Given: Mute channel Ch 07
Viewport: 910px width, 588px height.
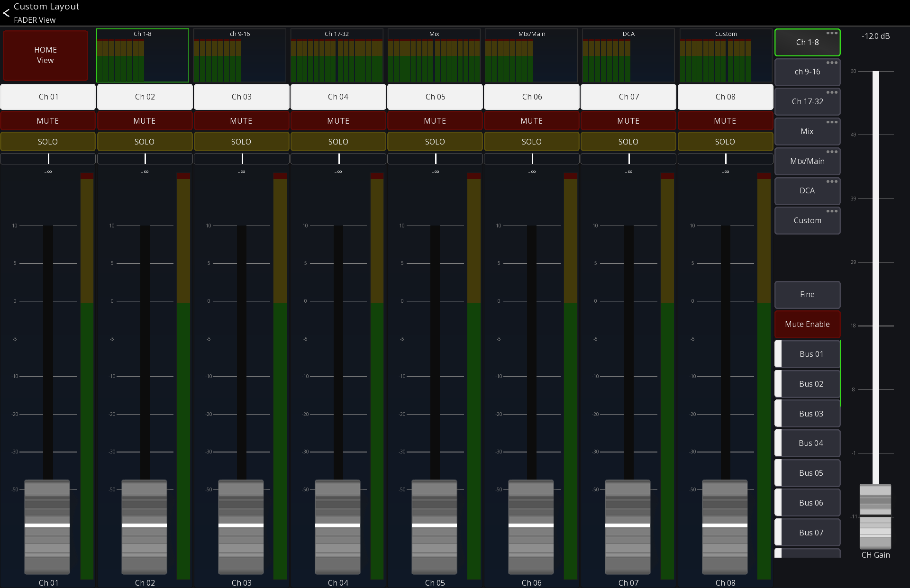Looking at the screenshot, I should coord(628,121).
